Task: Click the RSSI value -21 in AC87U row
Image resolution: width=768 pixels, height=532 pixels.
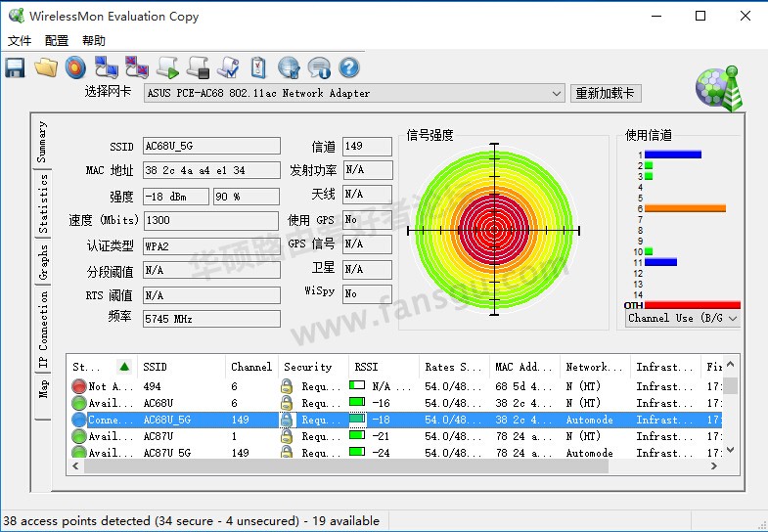Action: 381,436
